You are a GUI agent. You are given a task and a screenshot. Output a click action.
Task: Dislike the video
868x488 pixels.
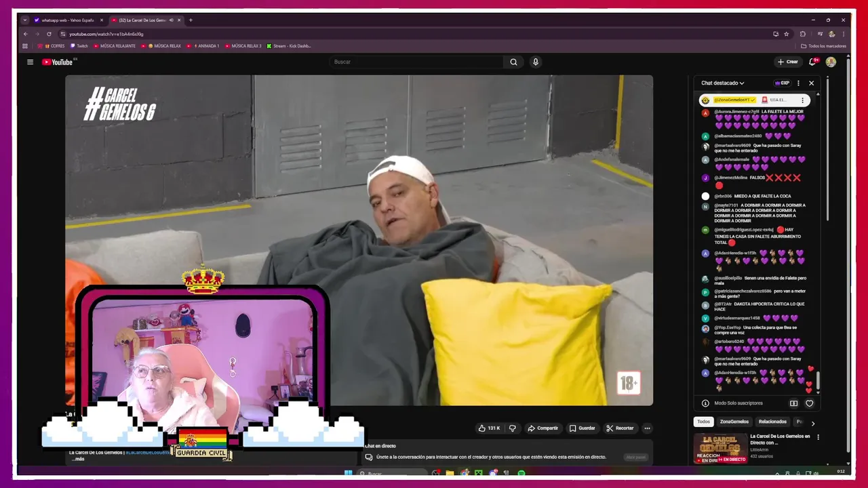click(513, 428)
